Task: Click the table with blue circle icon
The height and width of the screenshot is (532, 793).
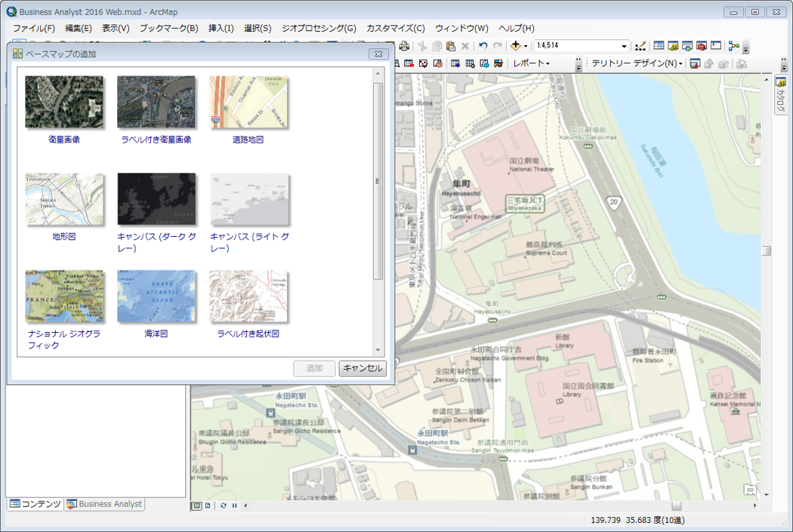Action: (485, 63)
